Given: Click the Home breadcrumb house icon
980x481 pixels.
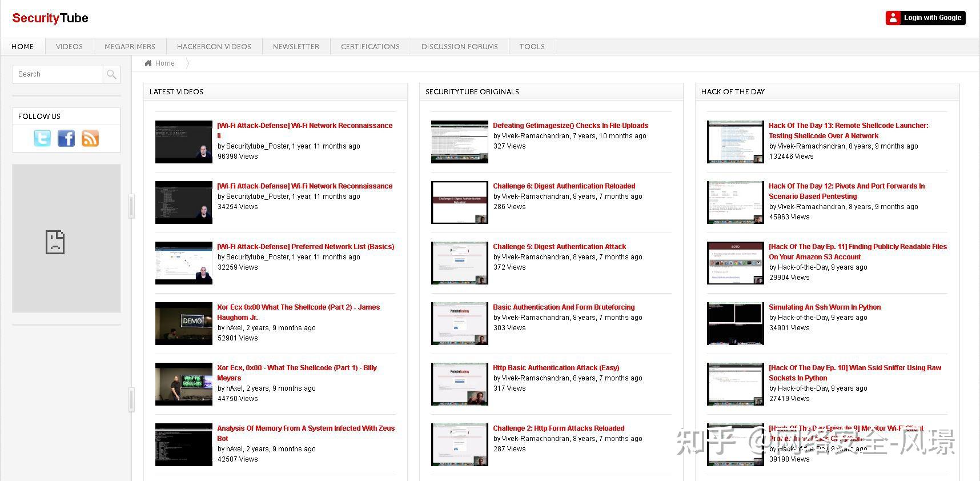Looking at the screenshot, I should click(x=148, y=63).
